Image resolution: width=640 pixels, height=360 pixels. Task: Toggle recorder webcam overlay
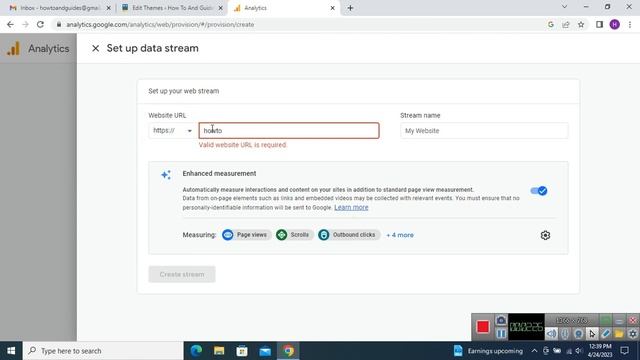578,333
